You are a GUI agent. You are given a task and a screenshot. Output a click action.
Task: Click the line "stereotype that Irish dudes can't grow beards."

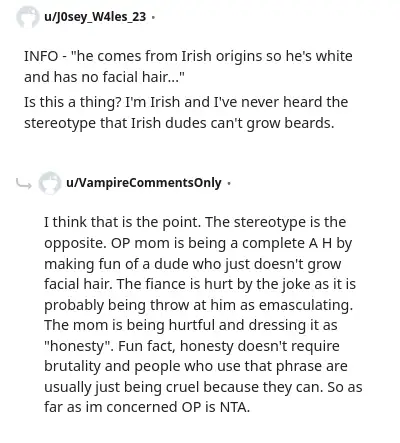[179, 123]
